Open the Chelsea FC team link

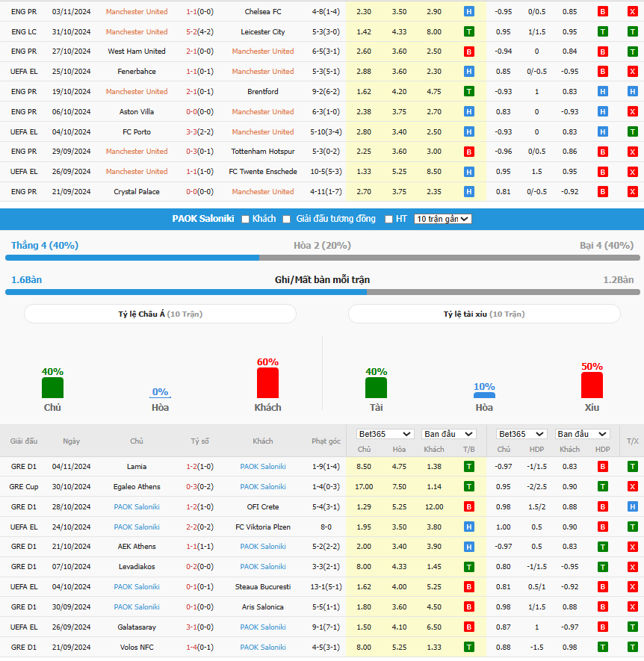pyautogui.click(x=263, y=12)
